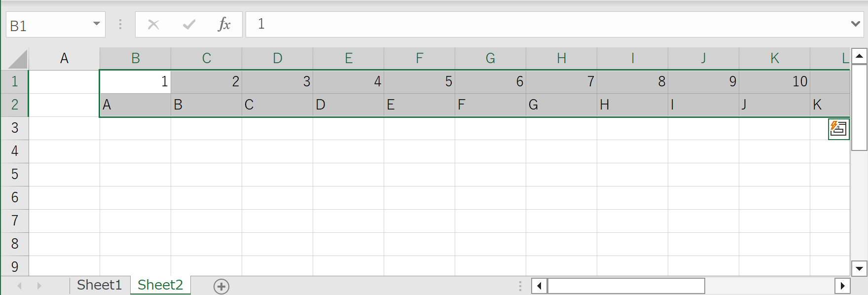Click inside the formula bar input showing 1
This screenshot has height=295, width=868.
[547, 24]
